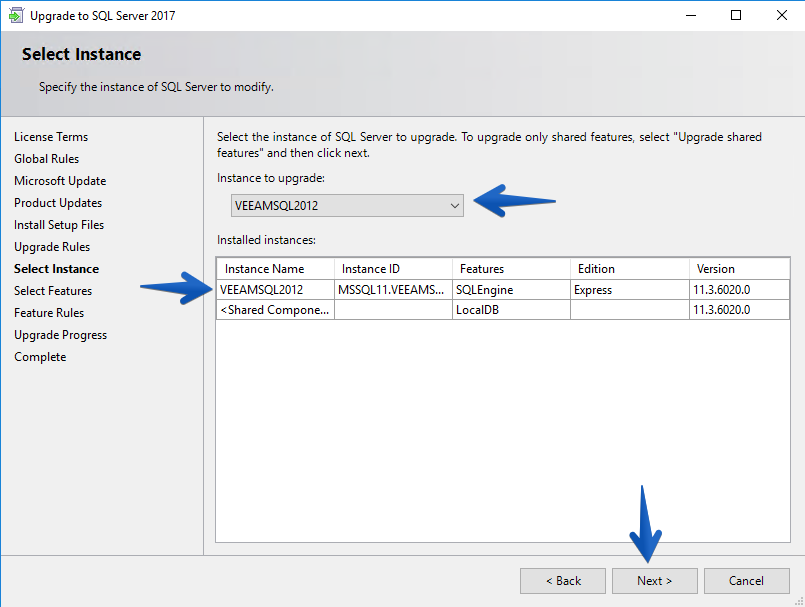This screenshot has width=805, height=607.
Task: Select the VEEAMSQL2012 row in installed instances
Action: tap(503, 290)
